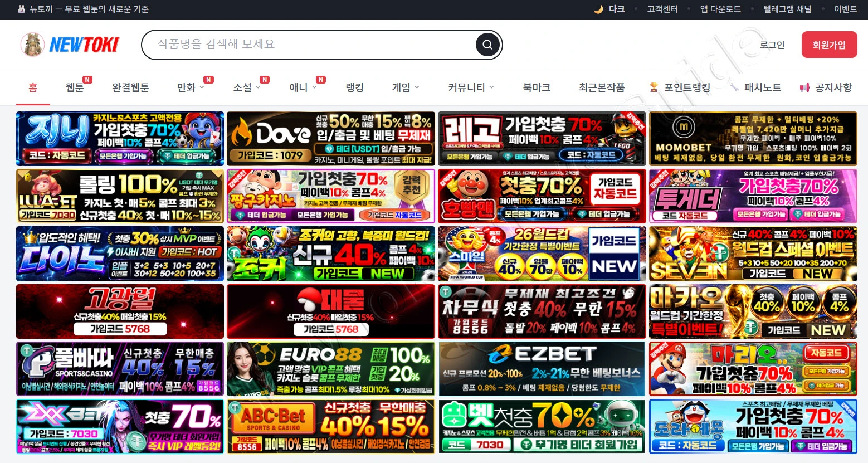The image size is (868, 463).
Task: Select the 홈 tab
Action: (x=33, y=87)
